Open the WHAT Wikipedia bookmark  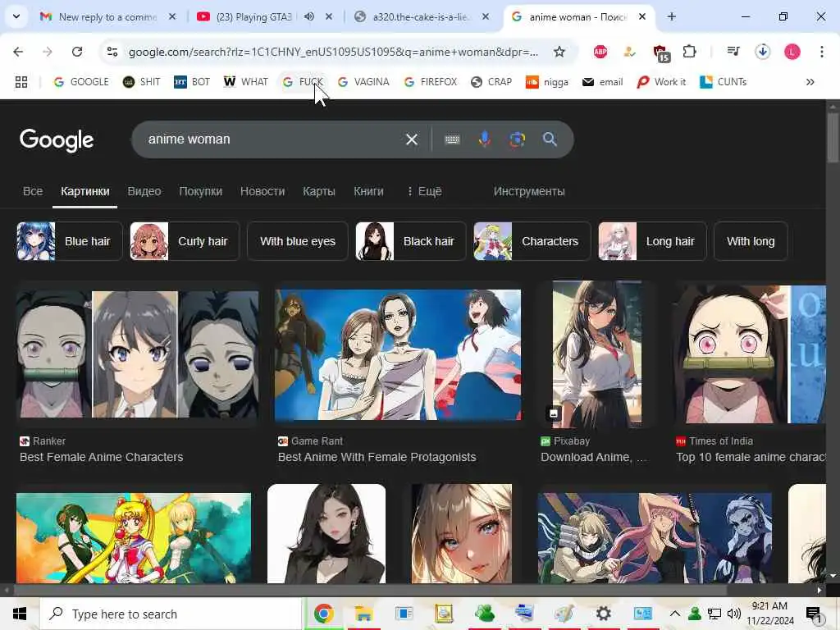coord(246,82)
